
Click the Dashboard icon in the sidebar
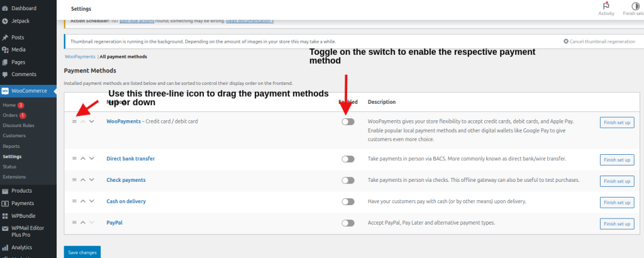(5, 8)
